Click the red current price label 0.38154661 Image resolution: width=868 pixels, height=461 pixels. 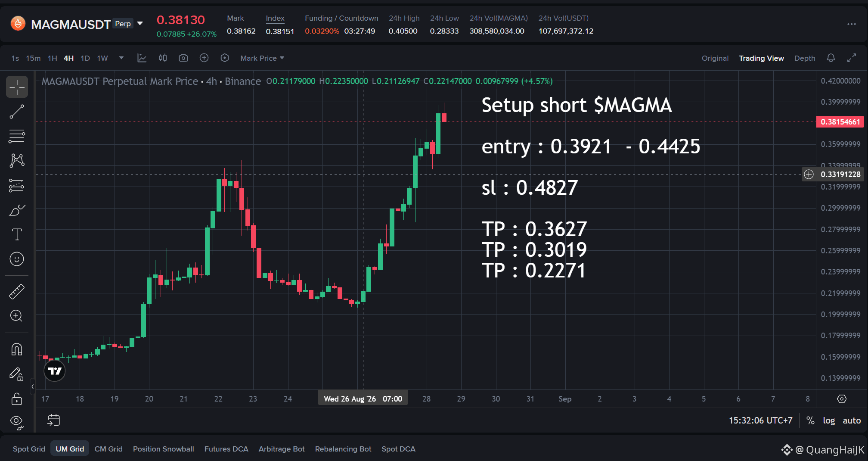pos(840,122)
